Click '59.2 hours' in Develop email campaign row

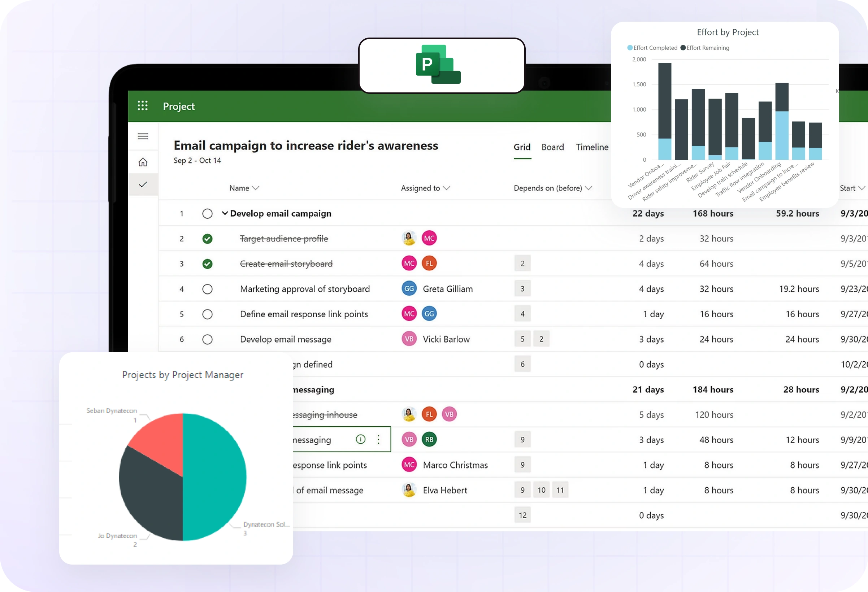coord(797,214)
